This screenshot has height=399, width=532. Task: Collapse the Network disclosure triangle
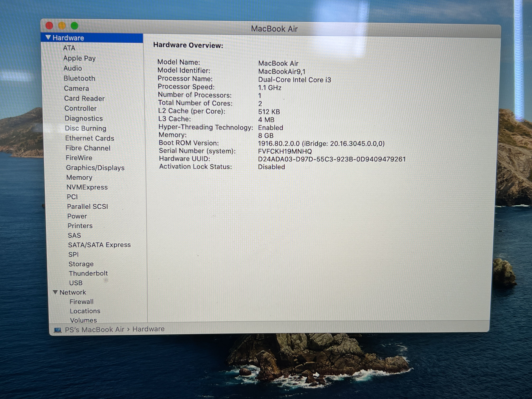(55, 292)
